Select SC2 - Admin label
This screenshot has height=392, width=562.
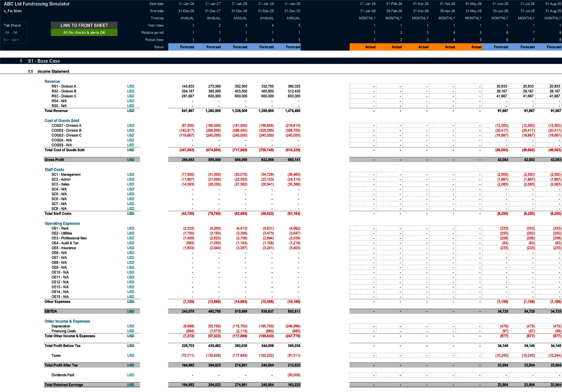[x=61, y=179]
